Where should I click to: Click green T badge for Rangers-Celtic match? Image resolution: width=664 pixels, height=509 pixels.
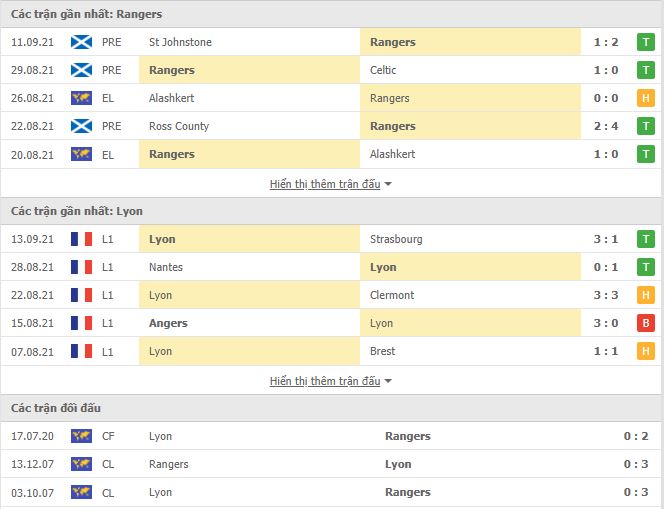point(646,70)
